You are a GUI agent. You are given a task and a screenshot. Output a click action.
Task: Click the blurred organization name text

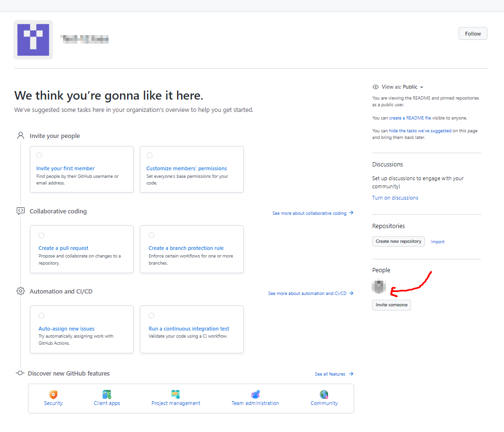coord(84,39)
